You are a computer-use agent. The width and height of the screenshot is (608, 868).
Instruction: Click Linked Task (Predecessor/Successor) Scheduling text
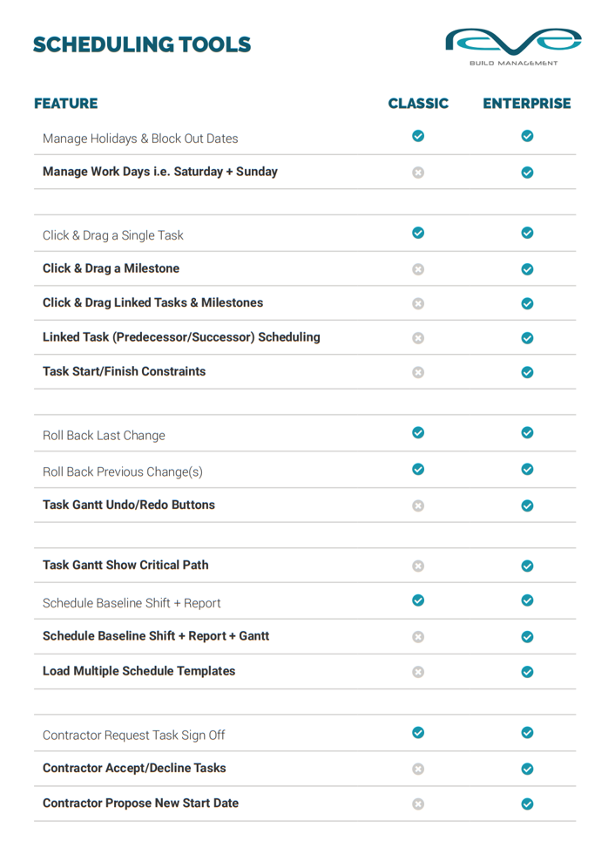181,337
